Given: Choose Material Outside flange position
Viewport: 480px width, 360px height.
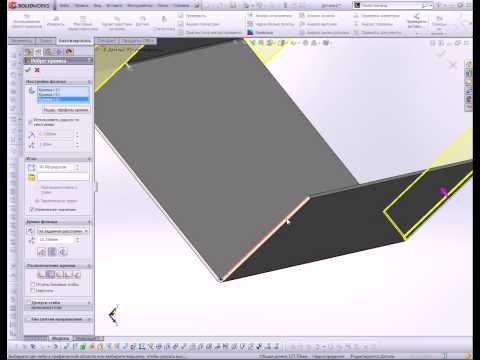Looking at the screenshot, I should (50, 275).
